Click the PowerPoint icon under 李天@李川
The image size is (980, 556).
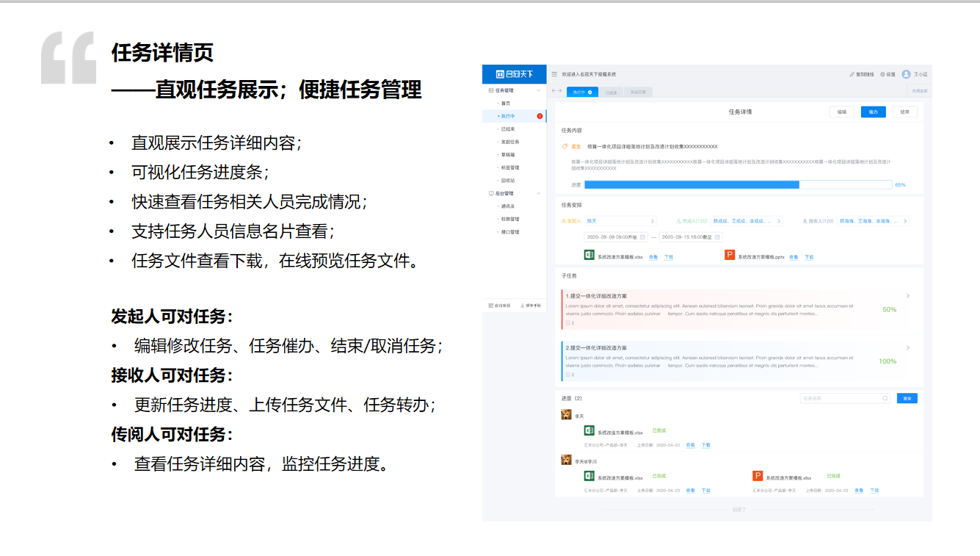point(758,476)
